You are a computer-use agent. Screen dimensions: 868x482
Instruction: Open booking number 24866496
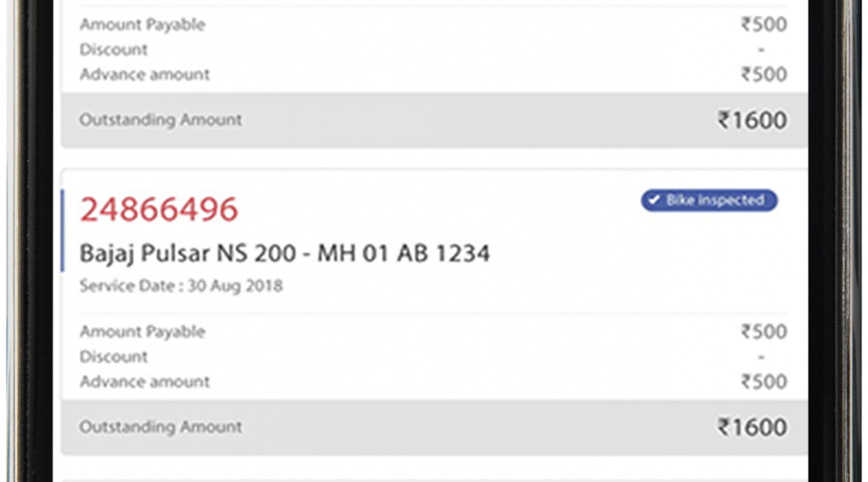(159, 209)
